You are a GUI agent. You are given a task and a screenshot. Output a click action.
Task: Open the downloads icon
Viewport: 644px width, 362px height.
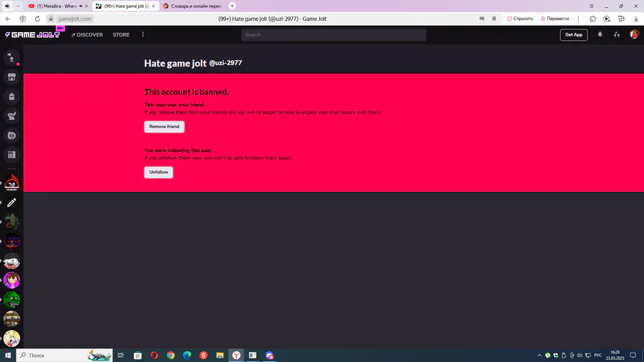pos(636,19)
